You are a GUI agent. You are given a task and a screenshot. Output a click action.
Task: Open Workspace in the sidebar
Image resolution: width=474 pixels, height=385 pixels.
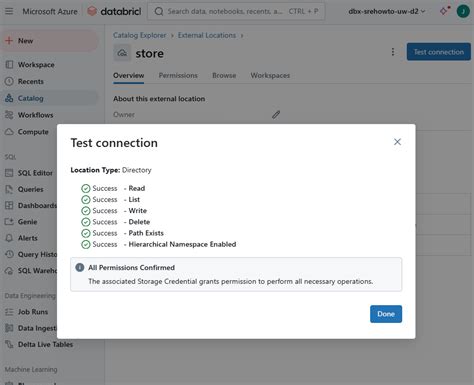tap(36, 65)
